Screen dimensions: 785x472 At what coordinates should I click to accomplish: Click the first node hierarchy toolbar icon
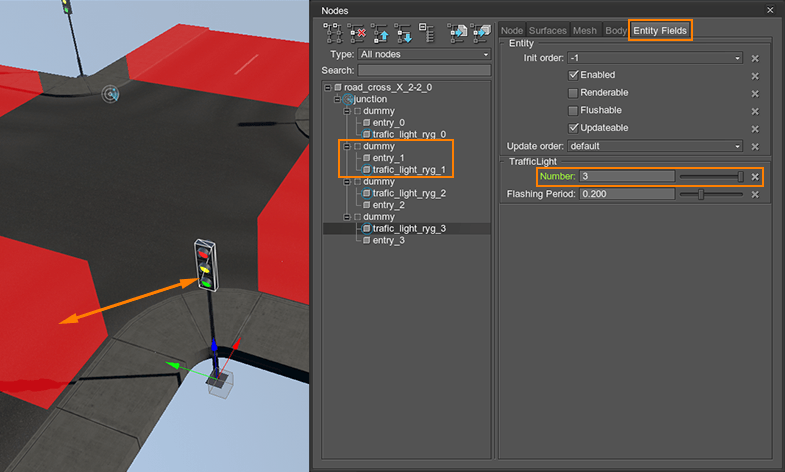335,32
